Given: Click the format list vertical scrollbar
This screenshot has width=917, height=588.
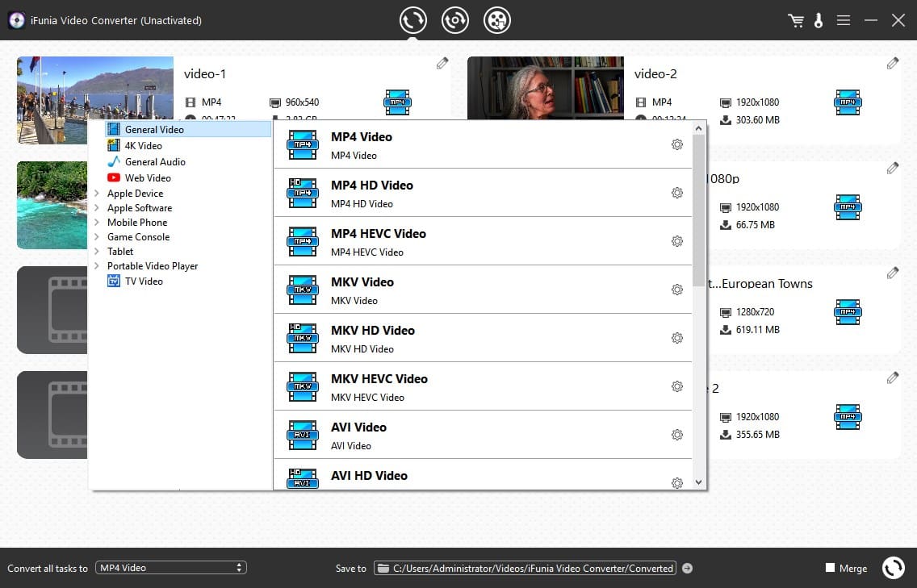Looking at the screenshot, I should (x=698, y=210).
